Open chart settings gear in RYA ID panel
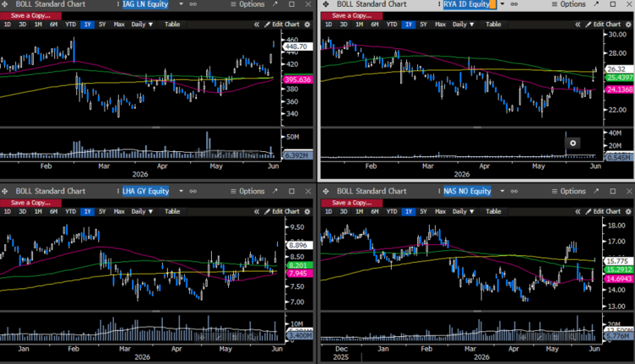Image resolution: width=635 pixels, height=364 pixels. 628,24
